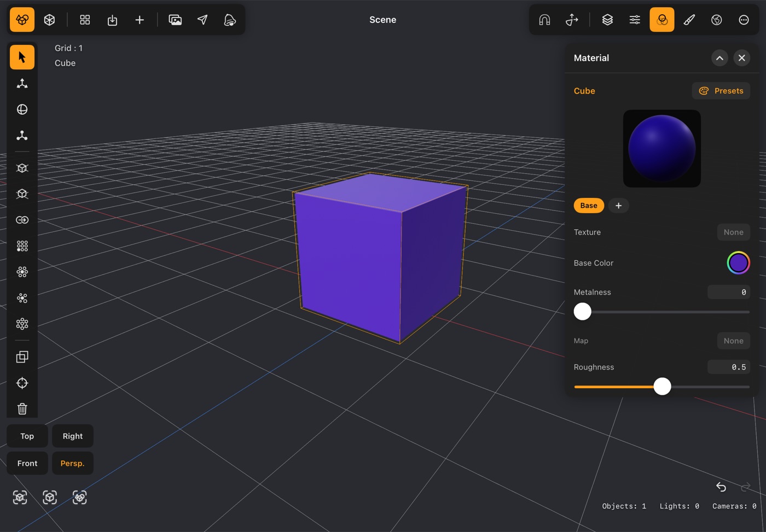Screen dimensions: 766x532
Task: Click the Metalness value field
Action: click(x=729, y=292)
